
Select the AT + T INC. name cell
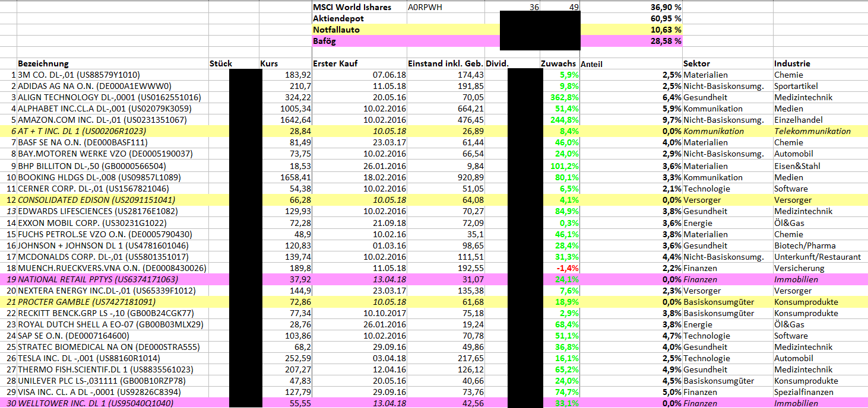click(113, 131)
